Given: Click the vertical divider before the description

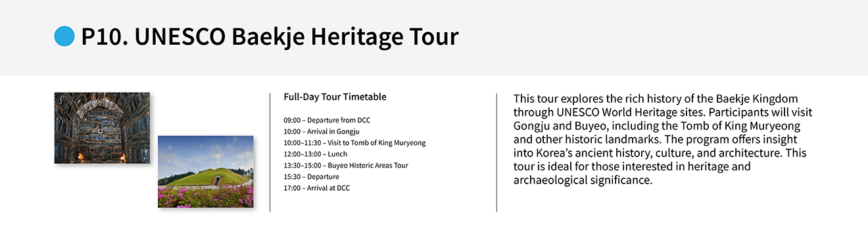Looking at the screenshot, I should tap(496, 152).
